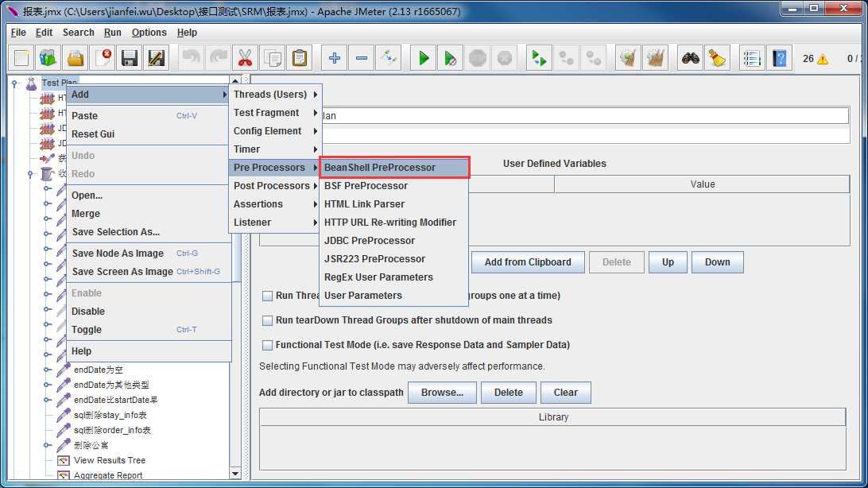Tick the Functional Test Mode checkbox
Screen dimensions: 868x488
coord(267,345)
